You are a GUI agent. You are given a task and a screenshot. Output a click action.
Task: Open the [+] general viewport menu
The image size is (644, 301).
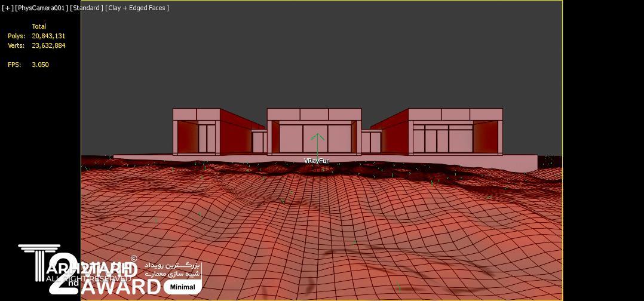[x=8, y=8]
